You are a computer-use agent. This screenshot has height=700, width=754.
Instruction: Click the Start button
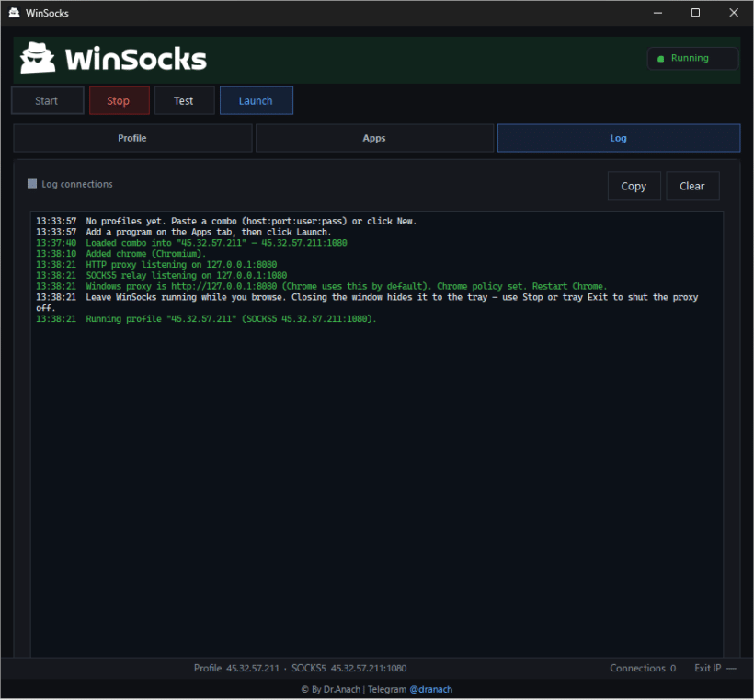[x=47, y=100]
